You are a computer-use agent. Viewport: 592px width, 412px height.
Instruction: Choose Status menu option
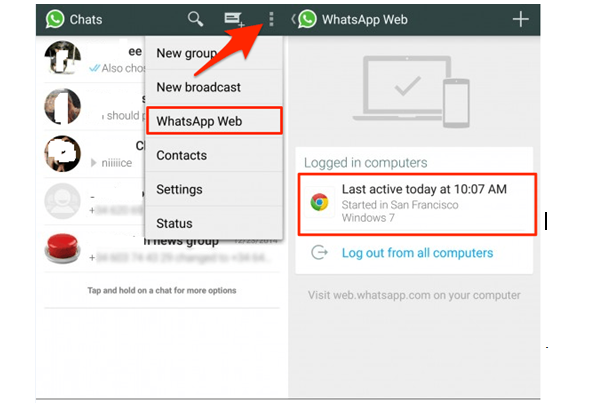[214, 223]
